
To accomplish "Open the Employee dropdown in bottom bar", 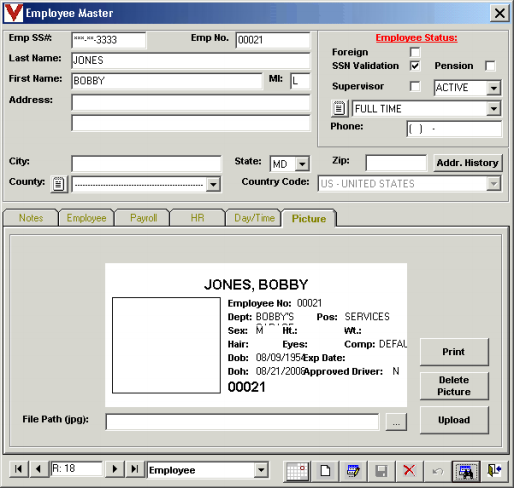I will pos(261,470).
